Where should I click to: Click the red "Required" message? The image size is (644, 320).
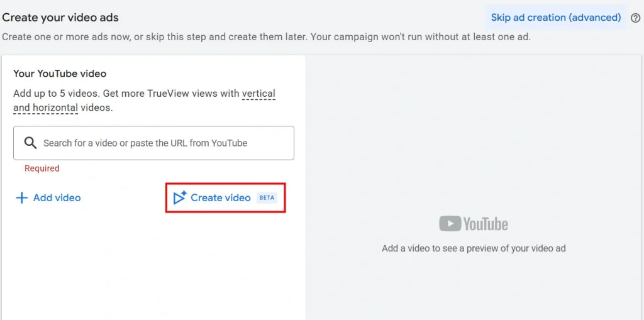tap(42, 168)
